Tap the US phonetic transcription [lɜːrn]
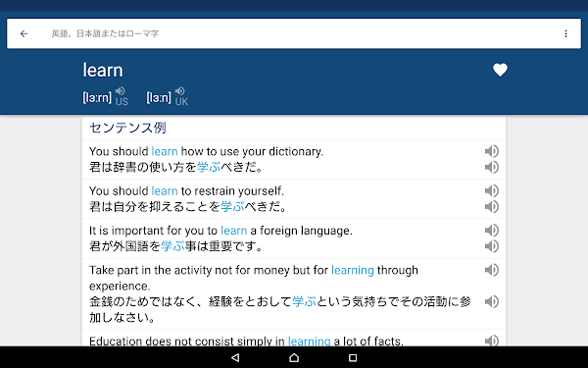 pos(97,97)
